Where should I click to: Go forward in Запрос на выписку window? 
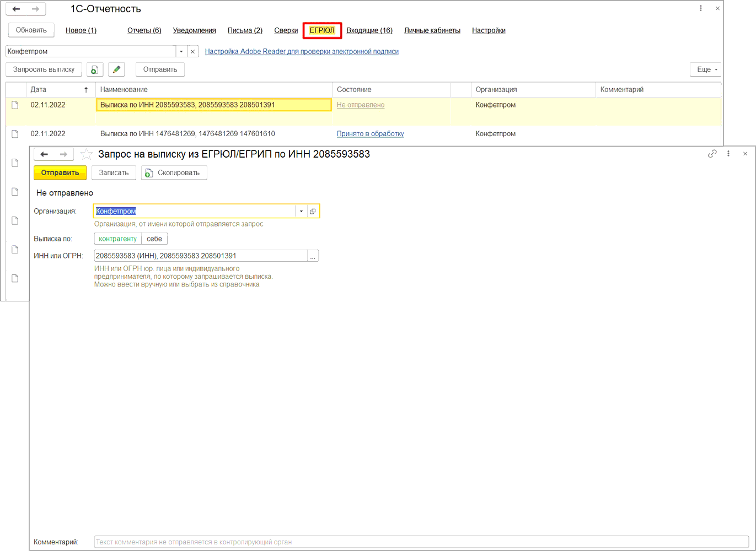click(64, 154)
